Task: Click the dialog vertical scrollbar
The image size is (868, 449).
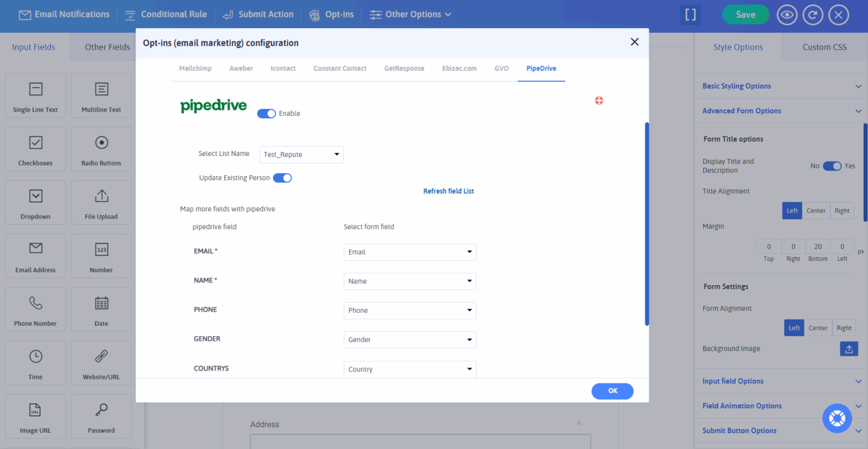Action: click(647, 224)
